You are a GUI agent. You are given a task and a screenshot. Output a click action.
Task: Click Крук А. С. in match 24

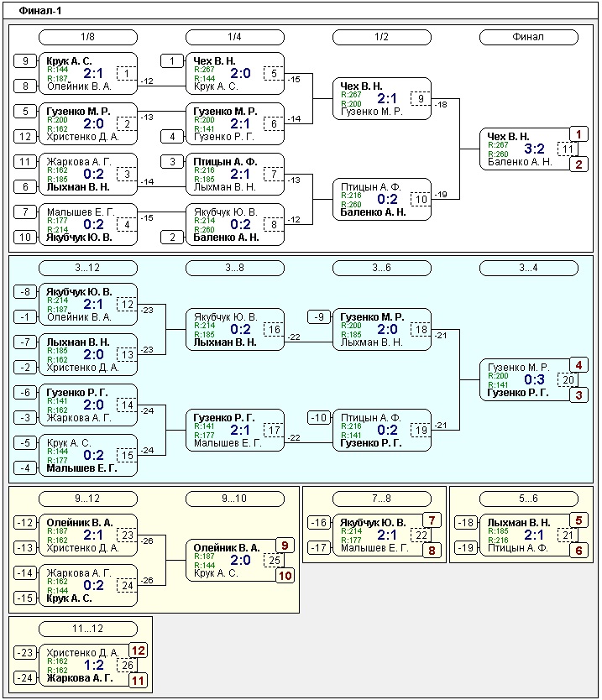pyautogui.click(x=69, y=598)
